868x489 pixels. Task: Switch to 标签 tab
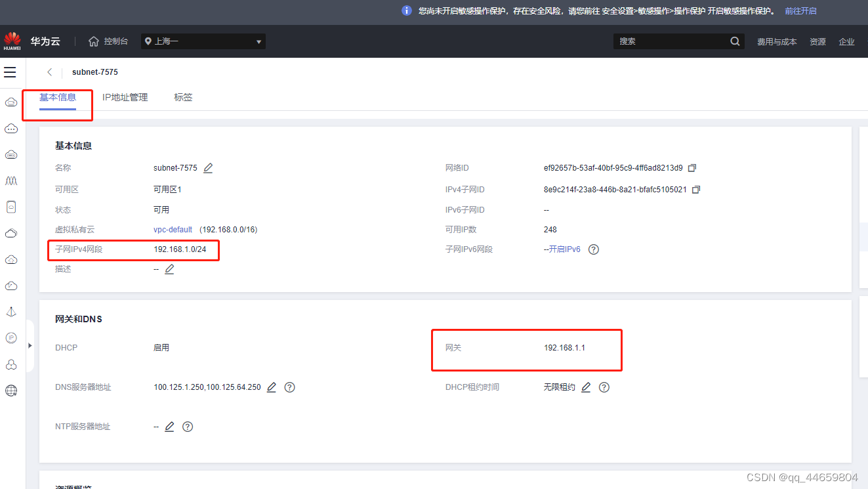click(x=183, y=98)
